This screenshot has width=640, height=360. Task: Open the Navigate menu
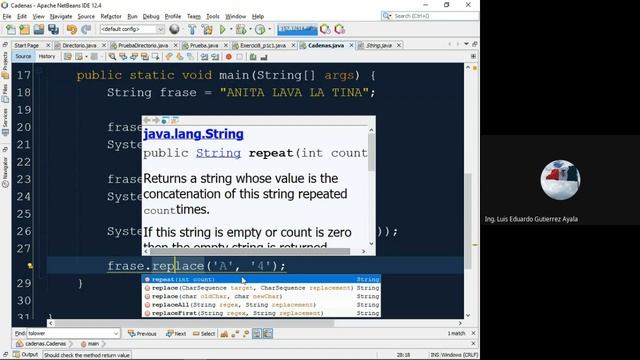pos(61,16)
